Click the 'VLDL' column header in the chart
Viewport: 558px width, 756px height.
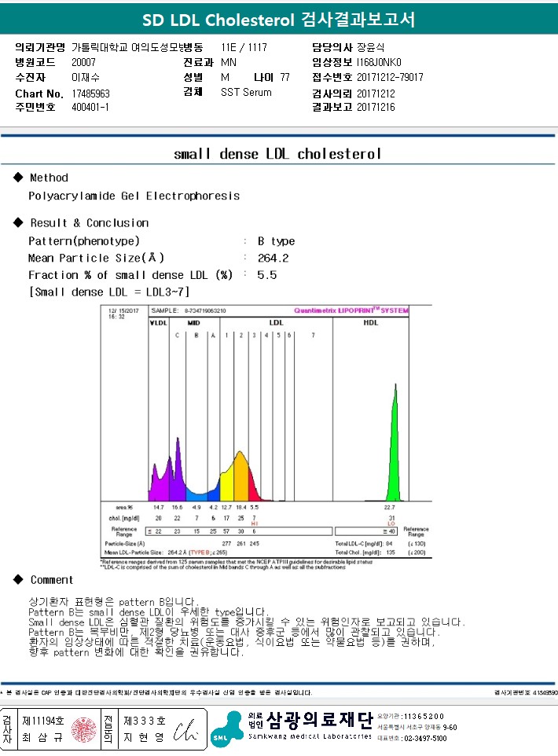coord(158,322)
